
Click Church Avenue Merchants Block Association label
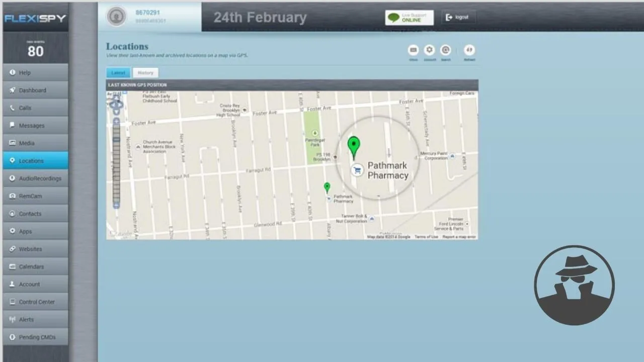pyautogui.click(x=159, y=147)
